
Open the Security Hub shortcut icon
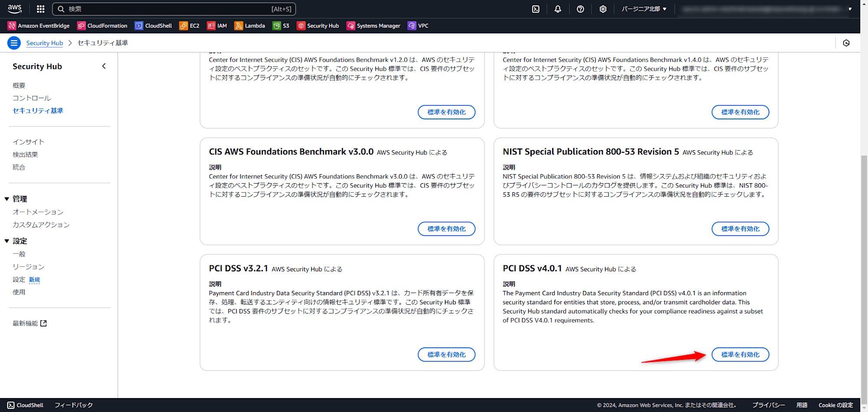(301, 26)
